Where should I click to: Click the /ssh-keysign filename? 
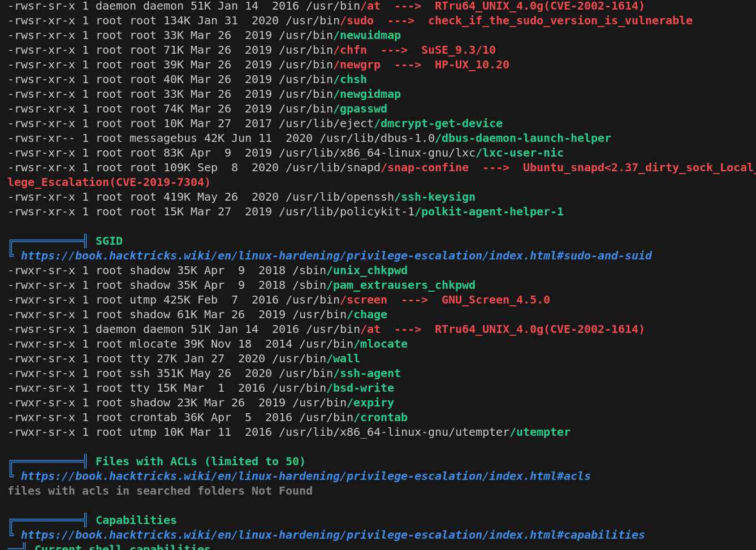(x=435, y=197)
